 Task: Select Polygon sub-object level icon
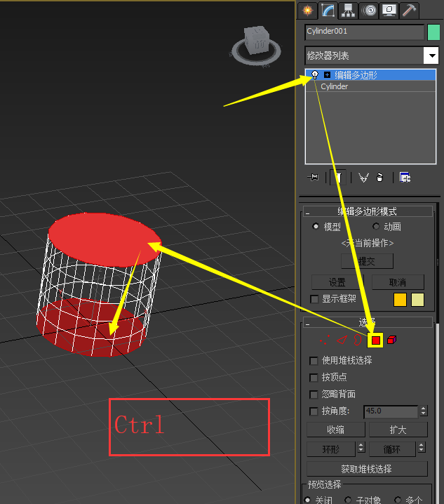[376, 340]
